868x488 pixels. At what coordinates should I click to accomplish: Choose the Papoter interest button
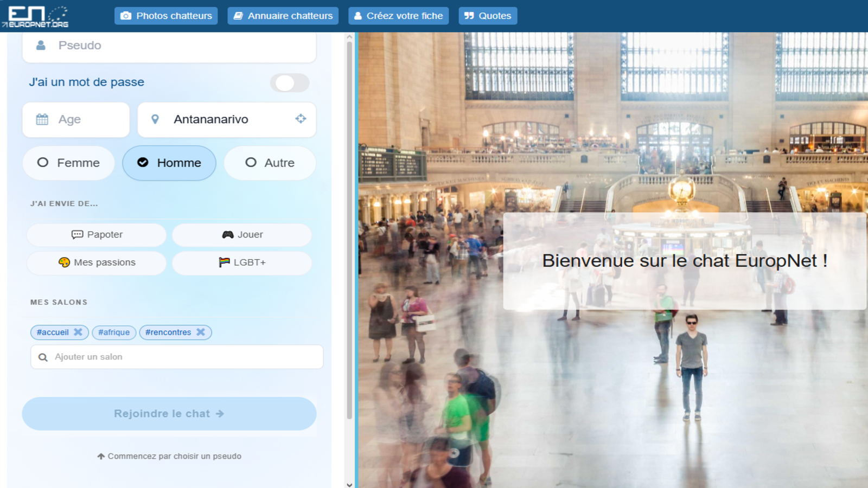[x=97, y=235]
